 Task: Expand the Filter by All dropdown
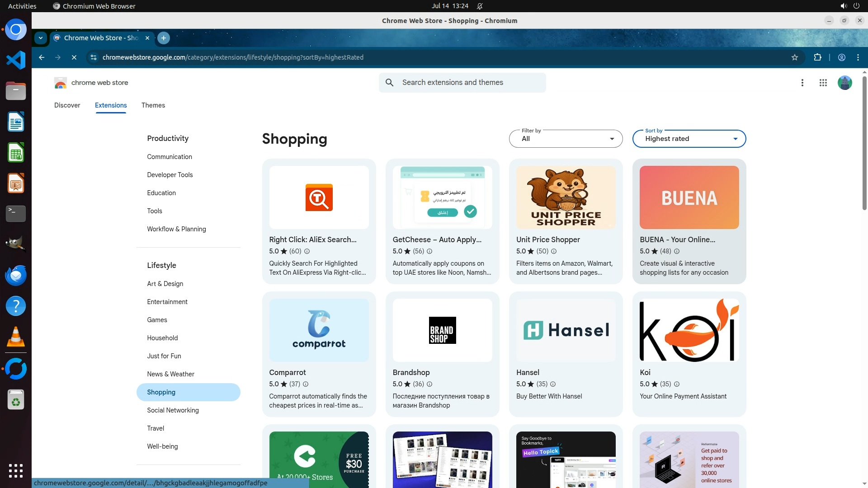pyautogui.click(x=566, y=139)
